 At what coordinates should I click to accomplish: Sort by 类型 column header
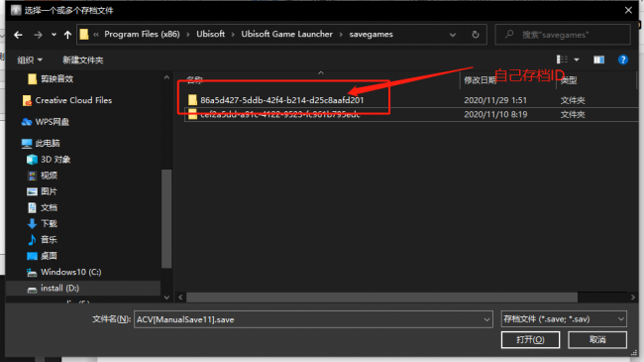click(569, 80)
